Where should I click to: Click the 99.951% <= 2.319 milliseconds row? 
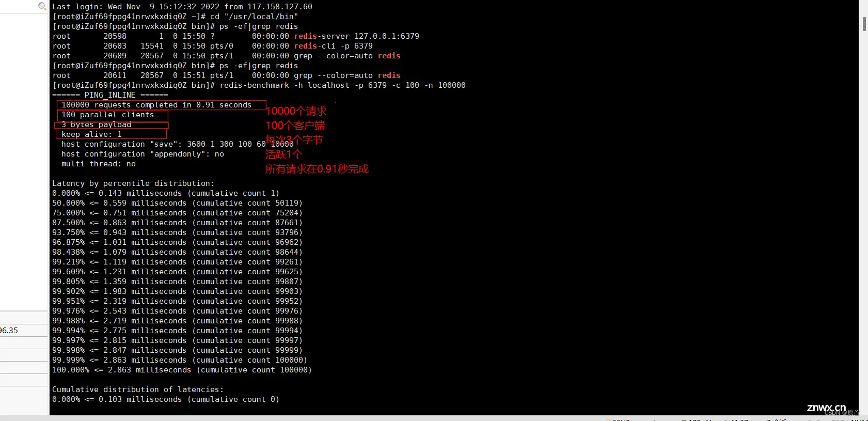(x=178, y=301)
